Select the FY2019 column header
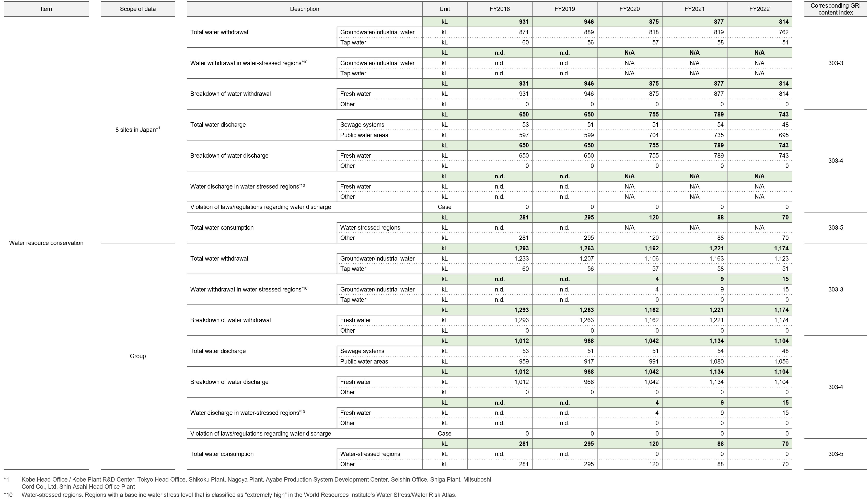 (x=564, y=9)
